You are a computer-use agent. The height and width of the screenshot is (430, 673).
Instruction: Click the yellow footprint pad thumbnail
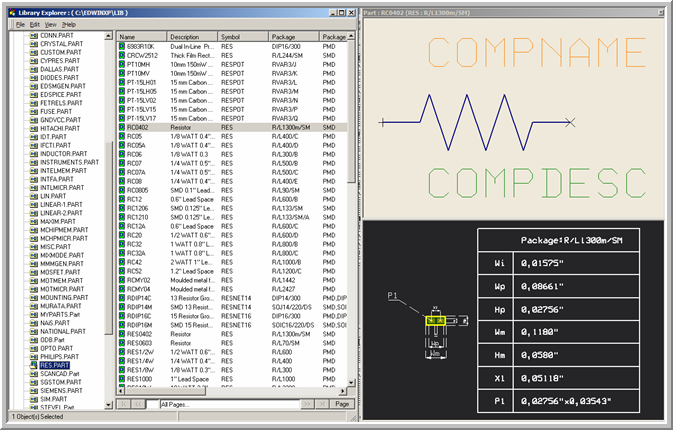point(436,321)
